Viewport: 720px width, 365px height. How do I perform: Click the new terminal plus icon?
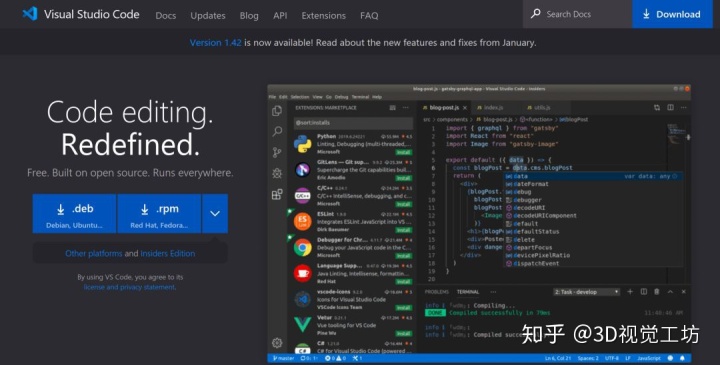[x=630, y=292]
